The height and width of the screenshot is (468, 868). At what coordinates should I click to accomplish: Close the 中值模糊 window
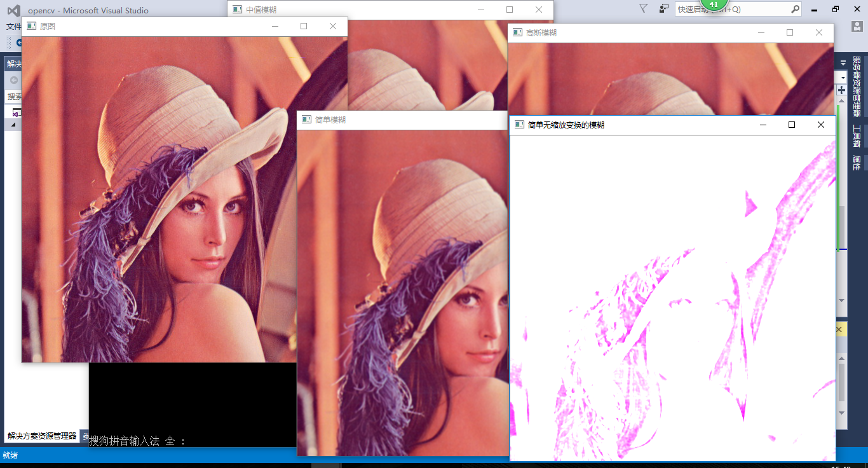coord(539,10)
